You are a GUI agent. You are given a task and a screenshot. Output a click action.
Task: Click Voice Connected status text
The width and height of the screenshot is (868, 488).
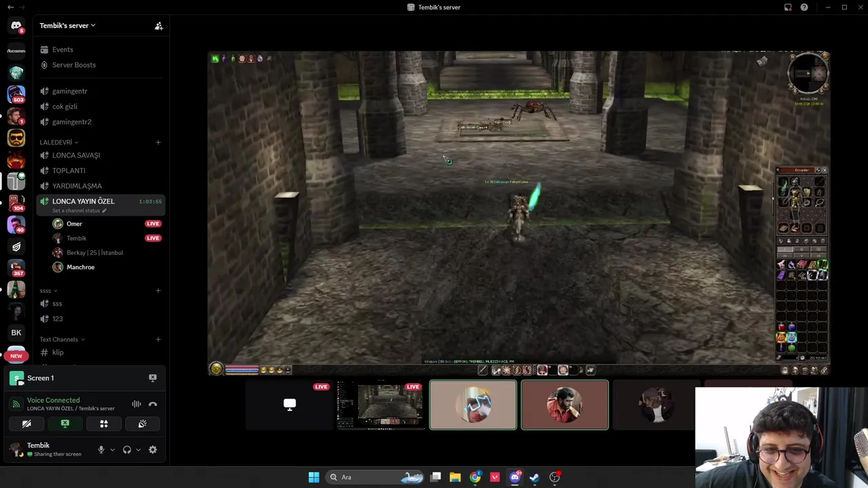pyautogui.click(x=53, y=401)
